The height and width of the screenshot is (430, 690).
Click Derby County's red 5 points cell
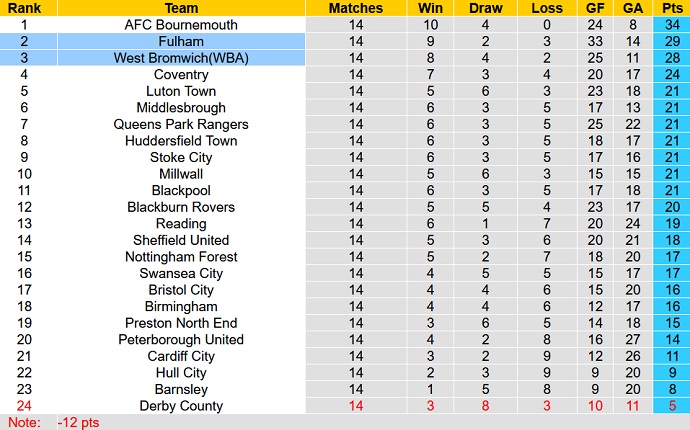[668, 406]
